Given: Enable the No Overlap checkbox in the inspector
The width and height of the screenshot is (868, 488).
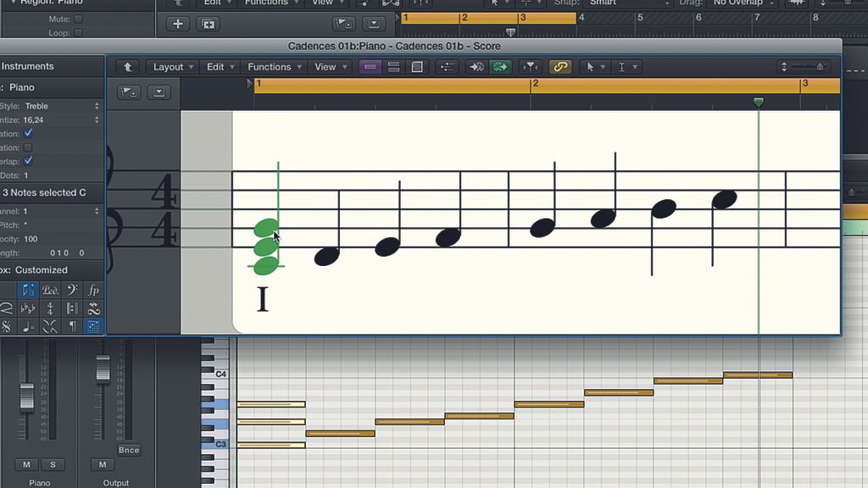Looking at the screenshot, I should pyautogui.click(x=27, y=161).
